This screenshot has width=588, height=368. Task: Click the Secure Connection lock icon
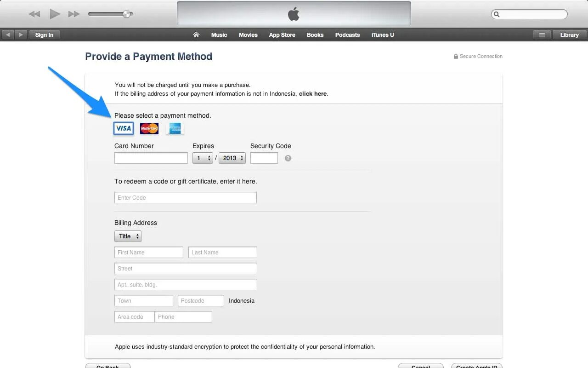pyautogui.click(x=456, y=57)
